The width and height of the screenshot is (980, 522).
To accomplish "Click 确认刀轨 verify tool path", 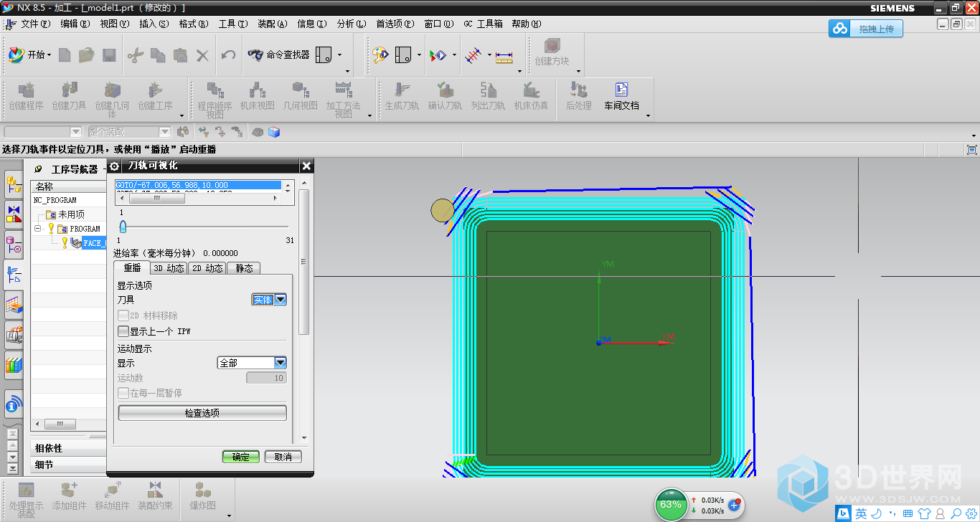I will [445, 96].
